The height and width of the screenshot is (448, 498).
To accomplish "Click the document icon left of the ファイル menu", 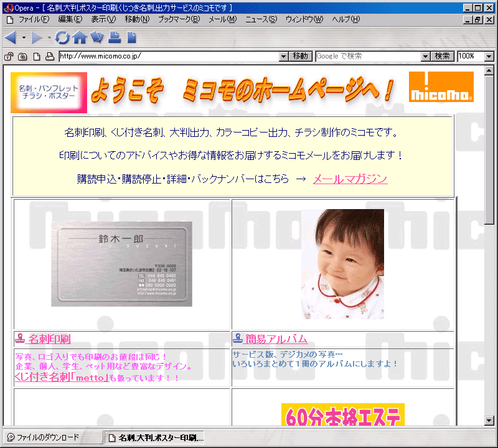I will [x=10, y=20].
